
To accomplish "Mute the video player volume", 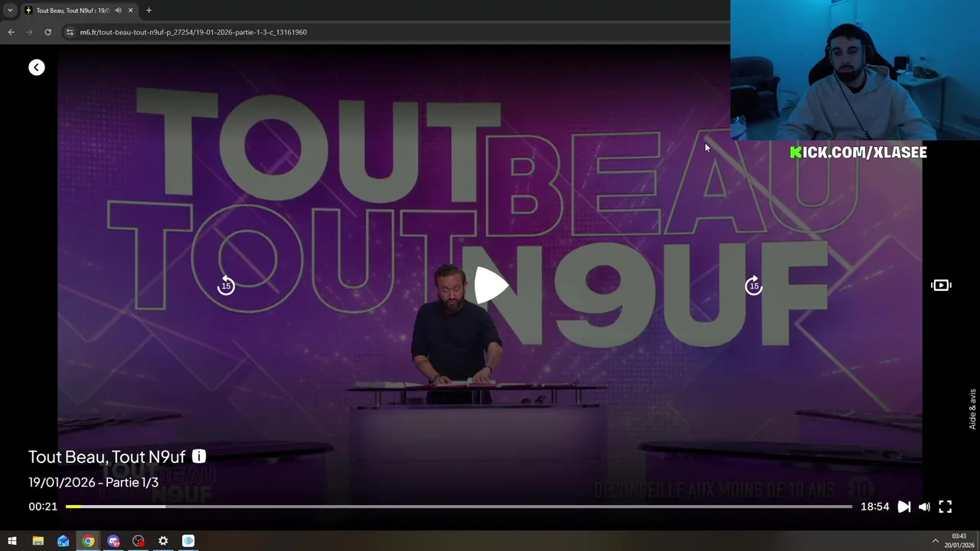I will point(924,507).
